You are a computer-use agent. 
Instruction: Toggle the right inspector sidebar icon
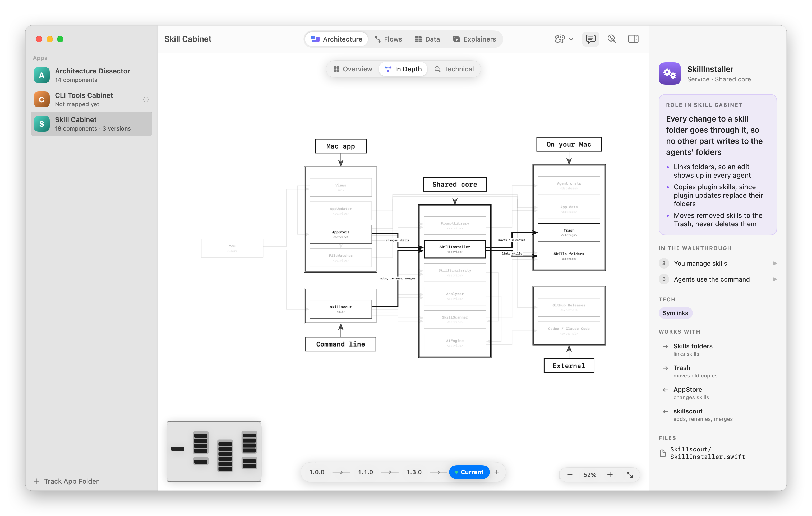tap(633, 39)
